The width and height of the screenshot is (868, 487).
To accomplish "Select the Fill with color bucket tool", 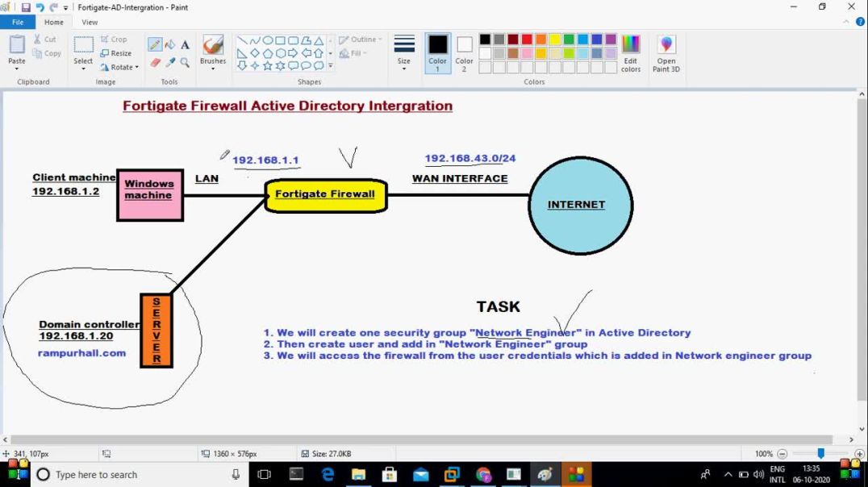I will [x=170, y=45].
